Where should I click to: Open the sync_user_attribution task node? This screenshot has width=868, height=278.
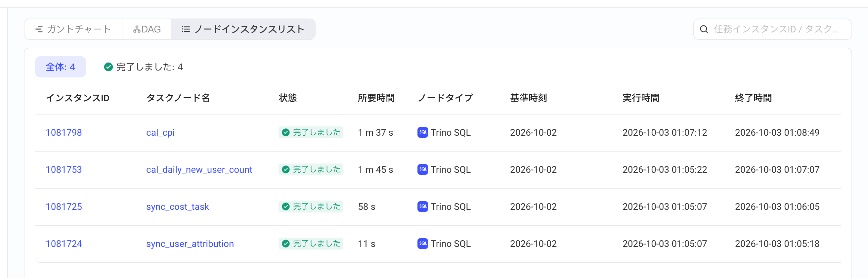190,244
